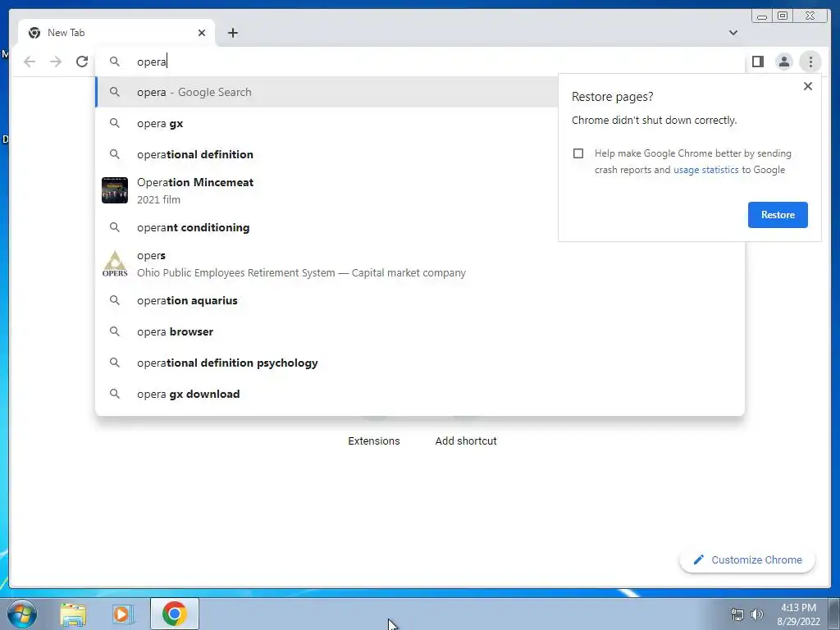The width and height of the screenshot is (840, 630).
Task: Select the opers Ohio Retirement System suggestion
Action: tap(420, 264)
